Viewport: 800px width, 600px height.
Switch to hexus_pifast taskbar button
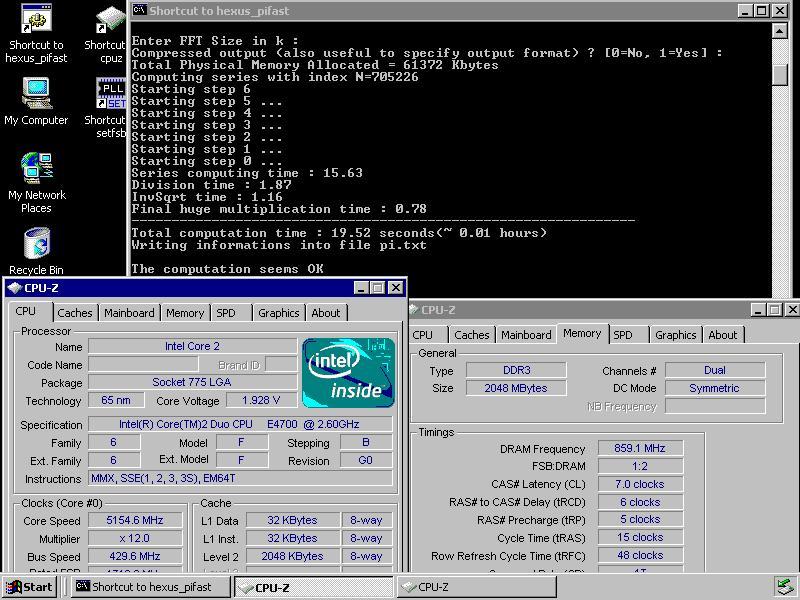[x=151, y=587]
